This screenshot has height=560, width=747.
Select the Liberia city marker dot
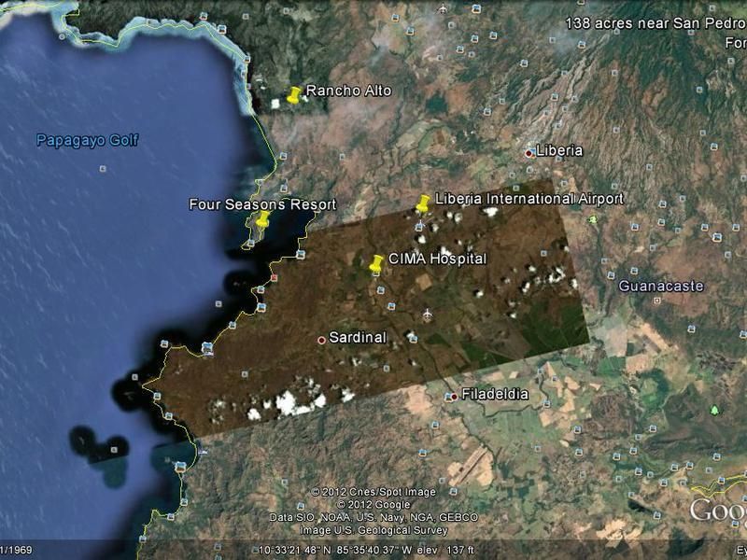(x=529, y=152)
